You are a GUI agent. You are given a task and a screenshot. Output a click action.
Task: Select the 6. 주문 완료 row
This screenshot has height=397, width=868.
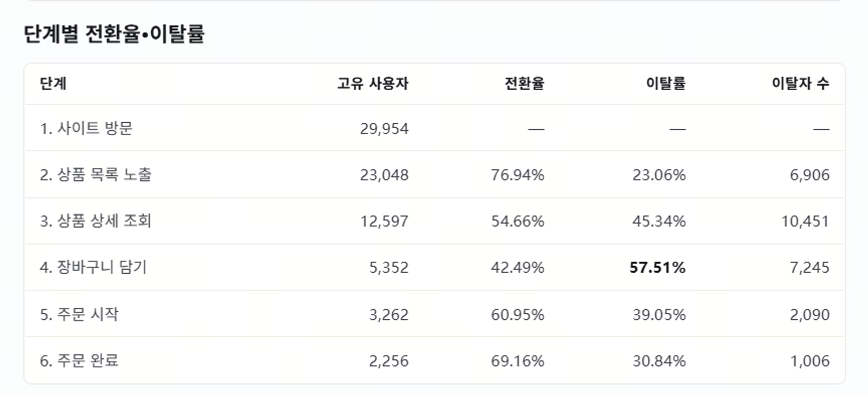[x=434, y=361]
